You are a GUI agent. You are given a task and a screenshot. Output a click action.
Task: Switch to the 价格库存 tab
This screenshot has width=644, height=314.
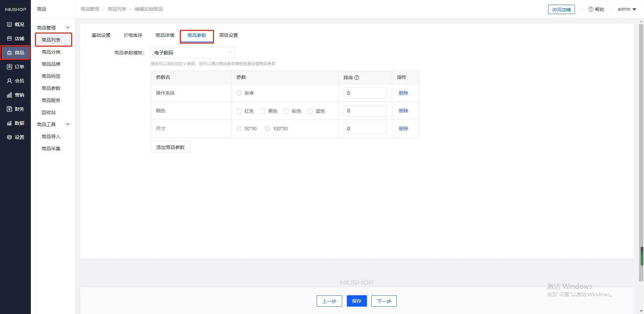pos(133,35)
